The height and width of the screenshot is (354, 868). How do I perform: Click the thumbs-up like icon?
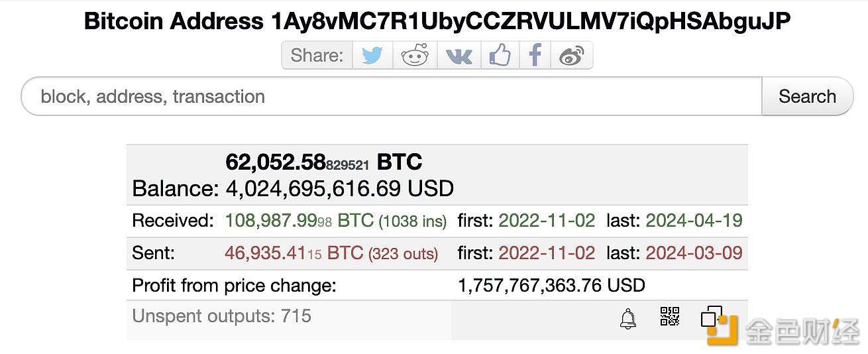coord(500,56)
